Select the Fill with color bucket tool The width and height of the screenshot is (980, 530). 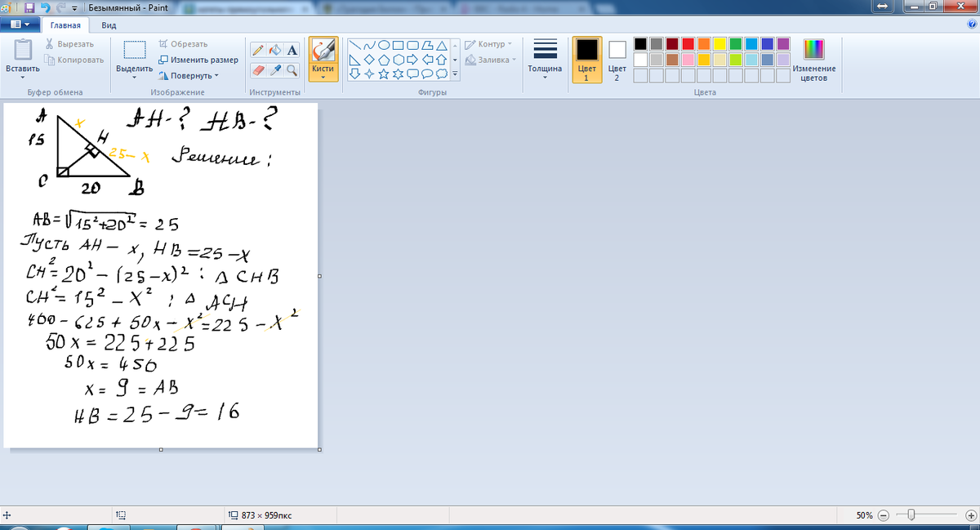point(275,50)
